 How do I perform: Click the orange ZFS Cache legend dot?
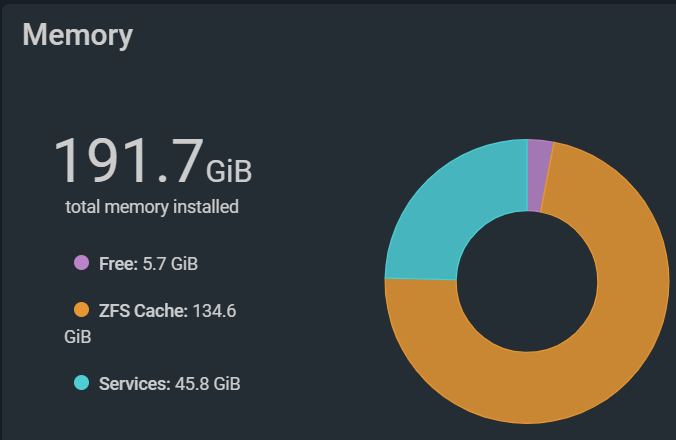(x=81, y=310)
